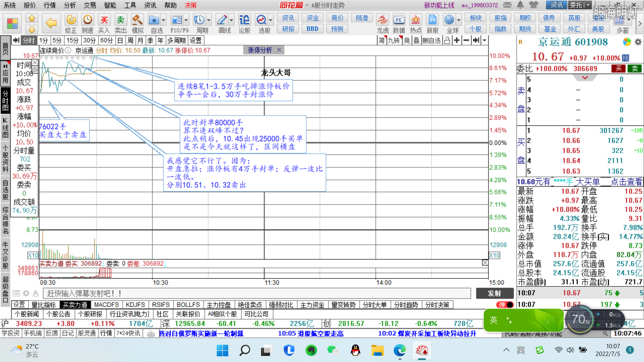Click the green 卖 sell button

(635, 69)
